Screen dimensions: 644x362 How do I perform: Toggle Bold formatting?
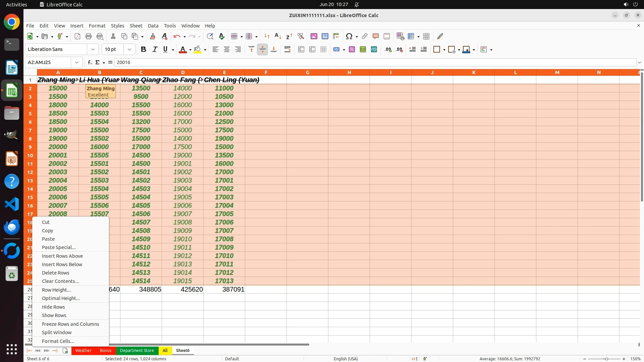(144, 49)
